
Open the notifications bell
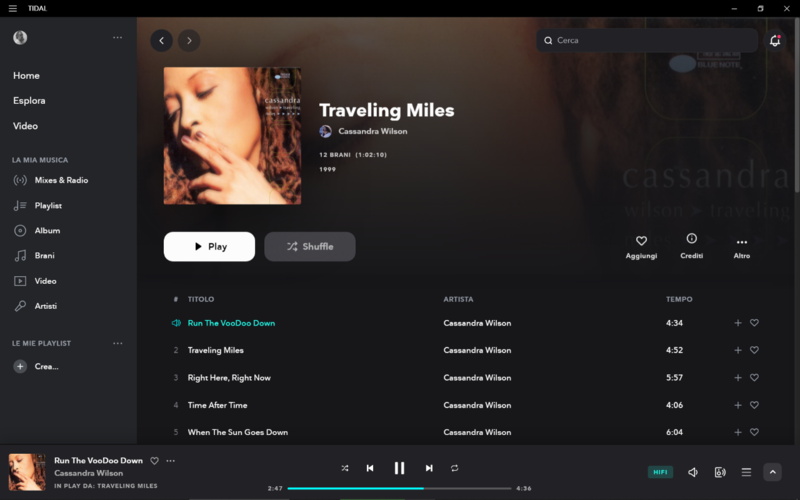pos(774,40)
